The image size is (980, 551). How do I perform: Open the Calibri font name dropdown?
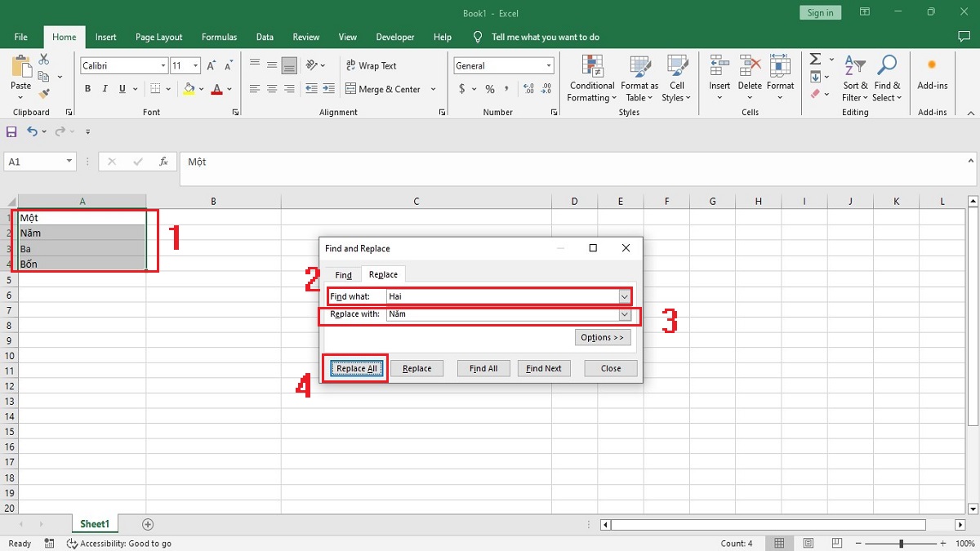[x=163, y=65]
